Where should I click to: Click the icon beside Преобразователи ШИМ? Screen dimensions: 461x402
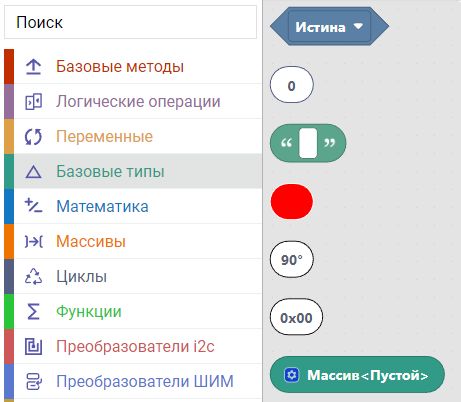(x=34, y=381)
